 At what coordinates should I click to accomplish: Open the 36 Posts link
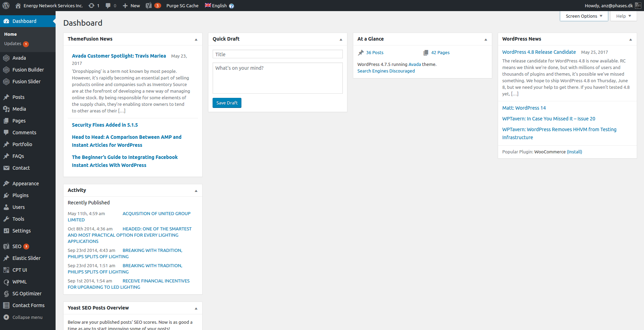click(x=375, y=53)
